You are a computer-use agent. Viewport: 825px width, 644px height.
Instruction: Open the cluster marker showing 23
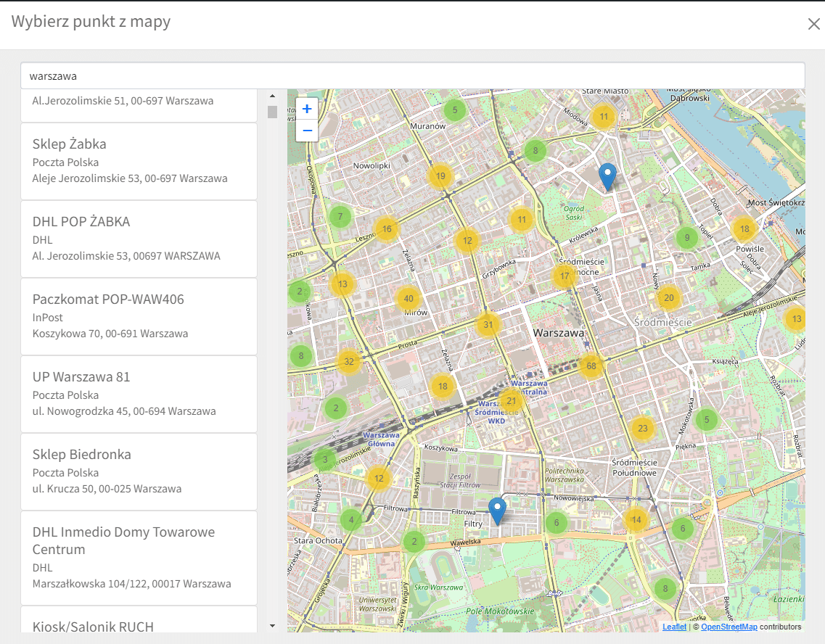pos(642,428)
